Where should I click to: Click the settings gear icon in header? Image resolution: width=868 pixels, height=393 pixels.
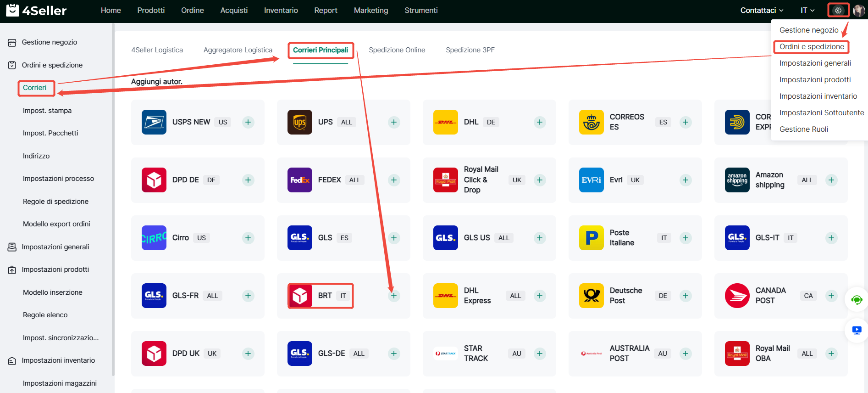point(838,10)
